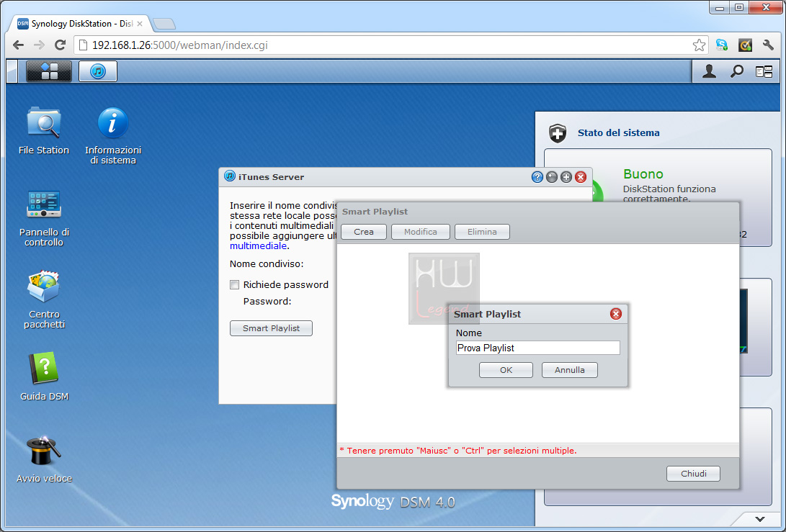Viewport: 786px width, 532px height.
Task: Enable the Richiede password checkbox
Action: click(234, 285)
